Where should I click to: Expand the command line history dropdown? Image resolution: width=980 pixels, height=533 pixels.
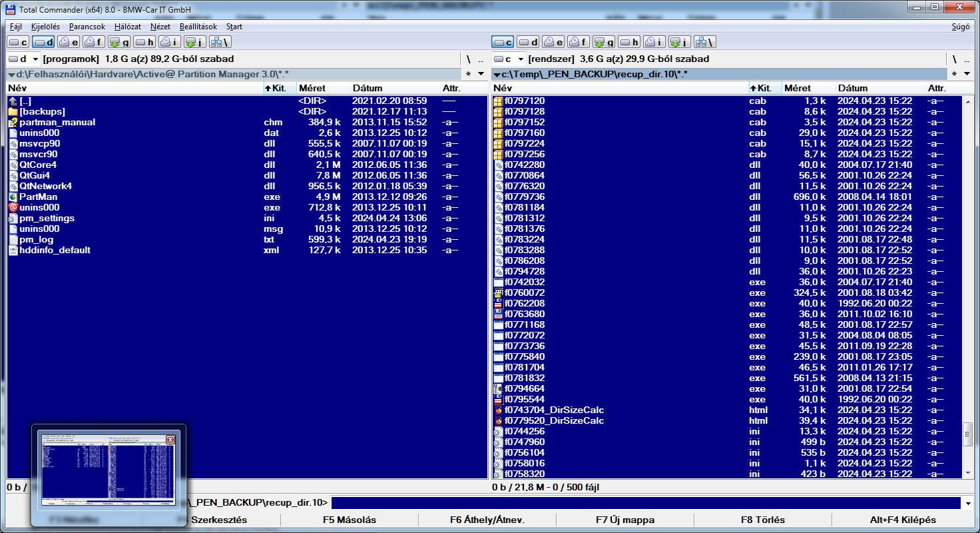(x=968, y=503)
